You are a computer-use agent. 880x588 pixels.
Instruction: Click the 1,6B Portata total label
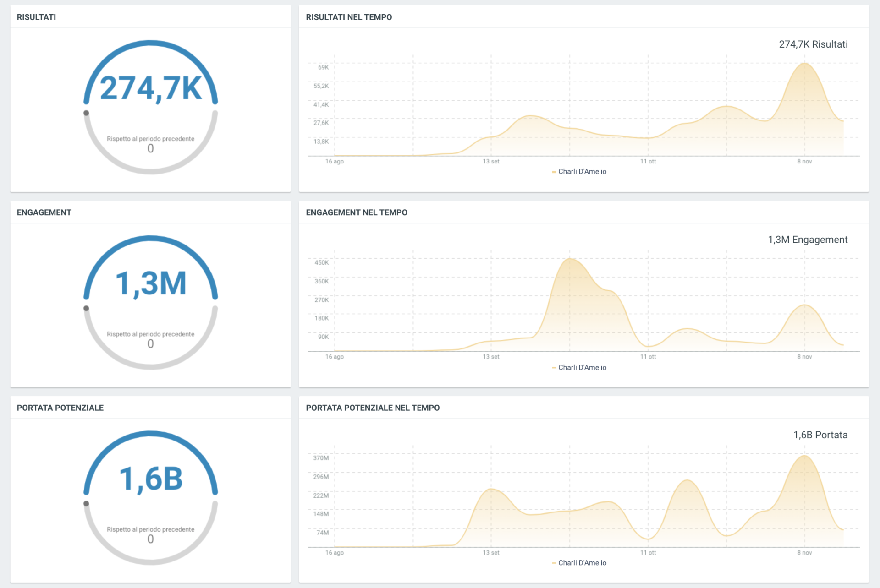tap(820, 435)
